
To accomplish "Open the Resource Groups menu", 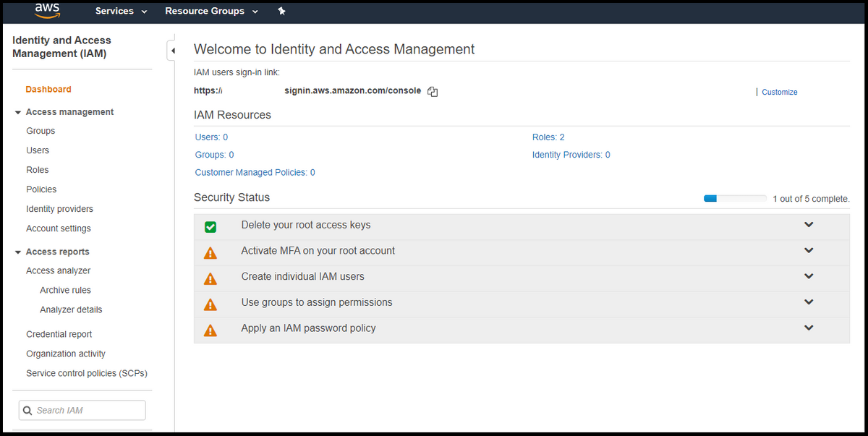I will pos(211,12).
